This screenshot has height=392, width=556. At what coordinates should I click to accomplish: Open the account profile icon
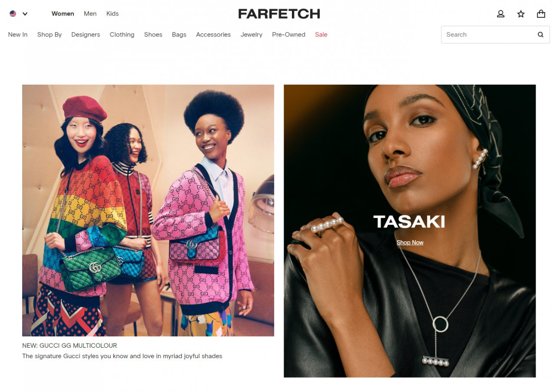click(501, 14)
